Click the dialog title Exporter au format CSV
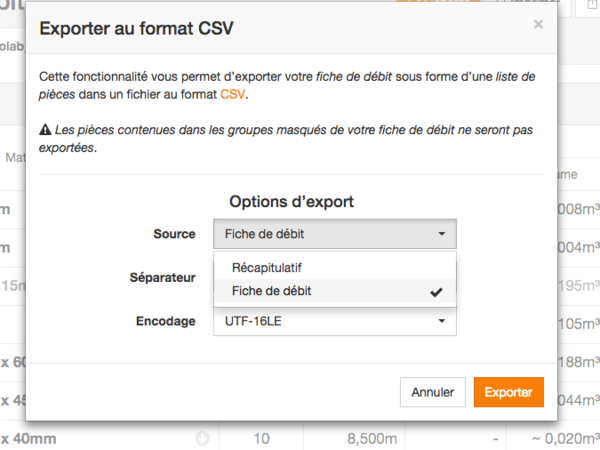 135,27
